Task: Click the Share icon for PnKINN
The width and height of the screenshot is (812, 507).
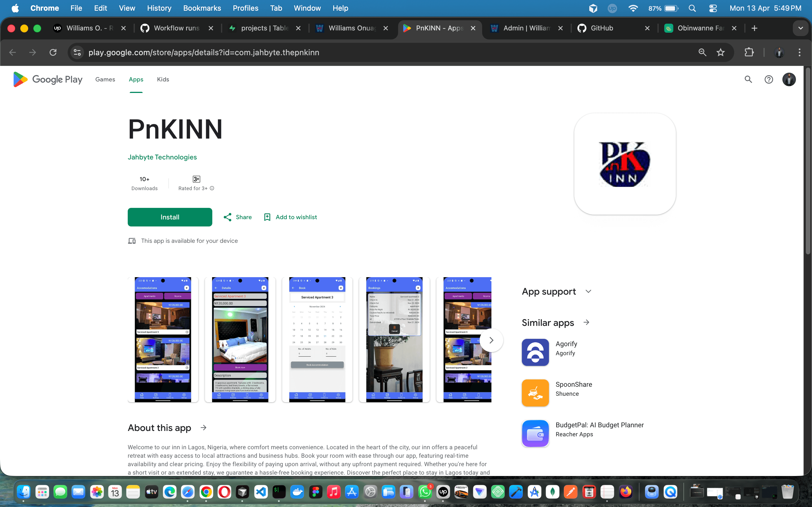Action: pyautogui.click(x=228, y=217)
